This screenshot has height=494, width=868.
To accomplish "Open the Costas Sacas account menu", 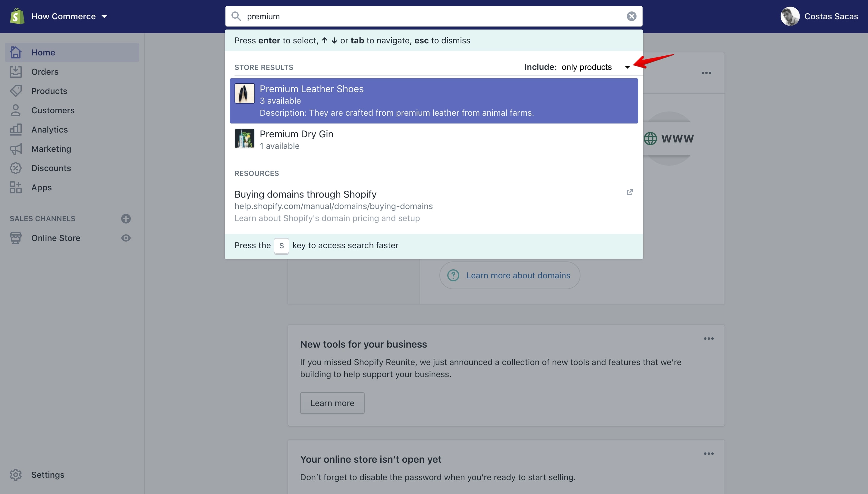I will [x=819, y=16].
